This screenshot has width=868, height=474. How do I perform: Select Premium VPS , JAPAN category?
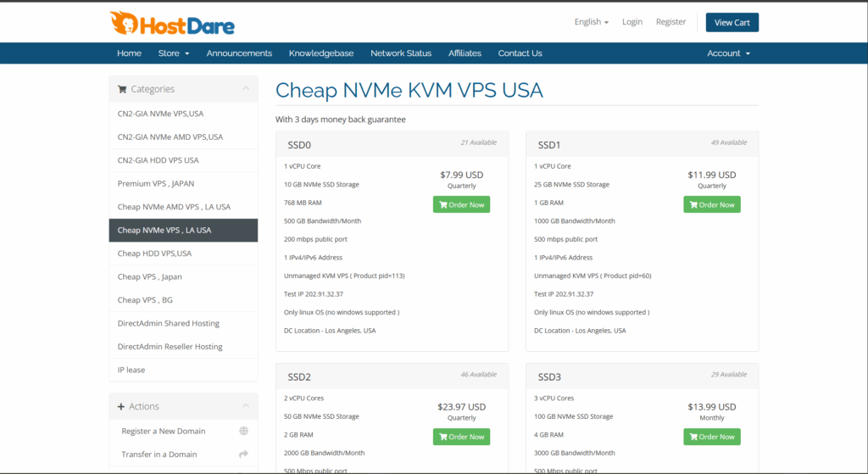pos(183,183)
